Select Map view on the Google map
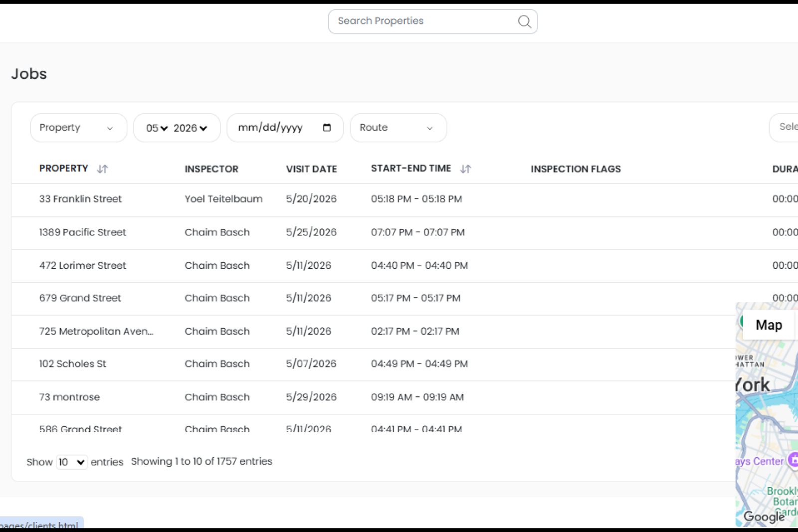This screenshot has width=798, height=532. point(769,325)
